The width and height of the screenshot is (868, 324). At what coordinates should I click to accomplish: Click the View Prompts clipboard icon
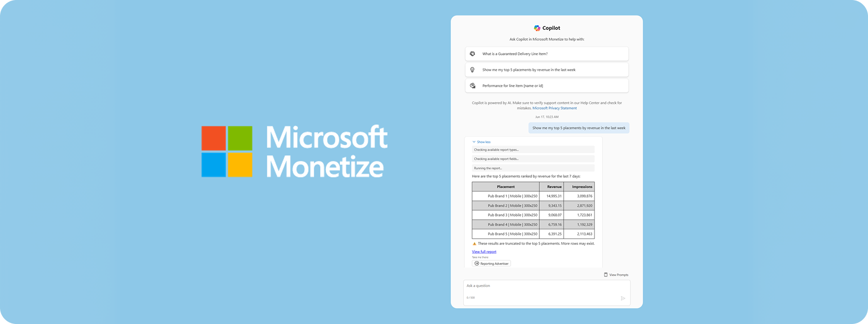pos(606,275)
